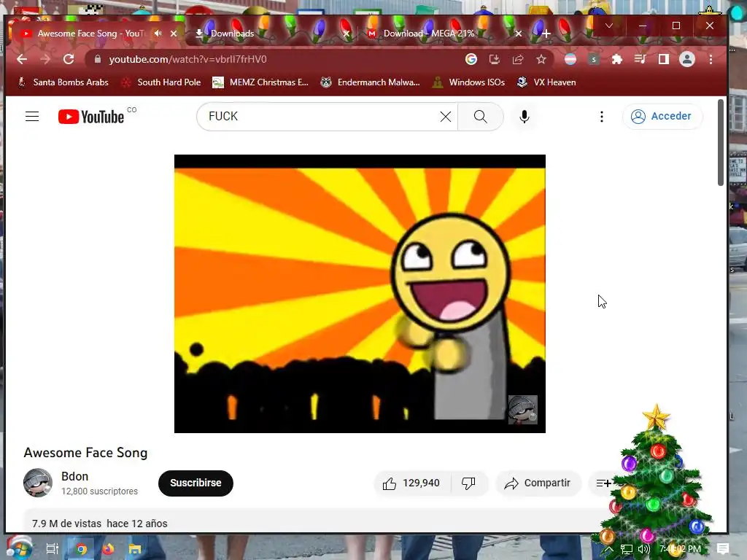Screen dimensions: 747x560
Task: Share this page via address bar icon
Action: pos(518,59)
